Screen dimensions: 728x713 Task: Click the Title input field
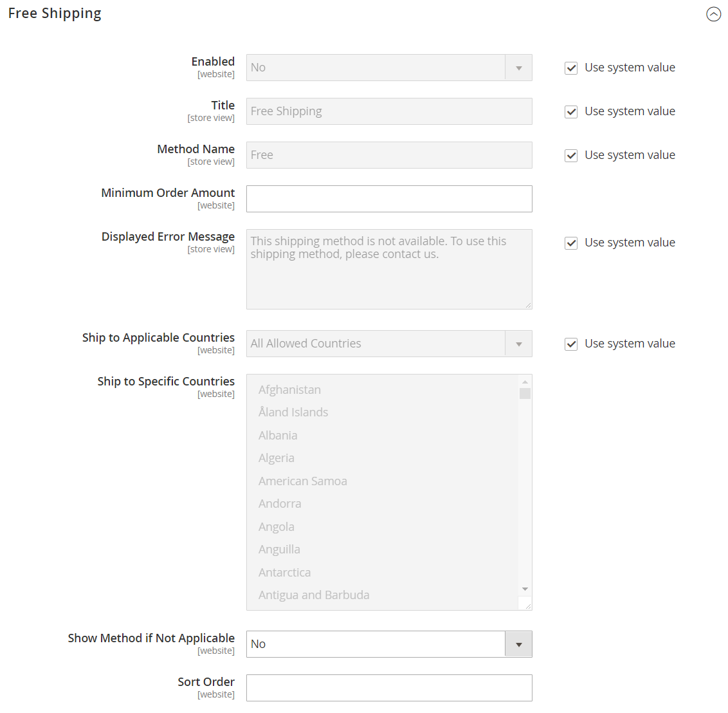click(389, 111)
